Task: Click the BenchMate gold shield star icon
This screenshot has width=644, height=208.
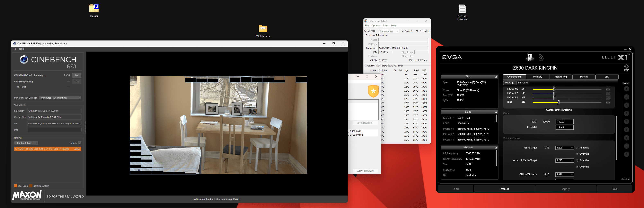Action: click(x=373, y=91)
